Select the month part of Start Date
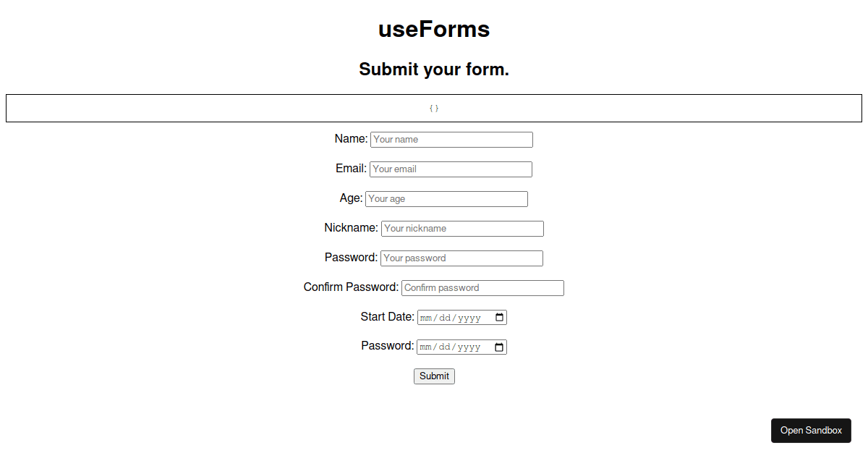Screen dimensions: 868x456 (426, 318)
